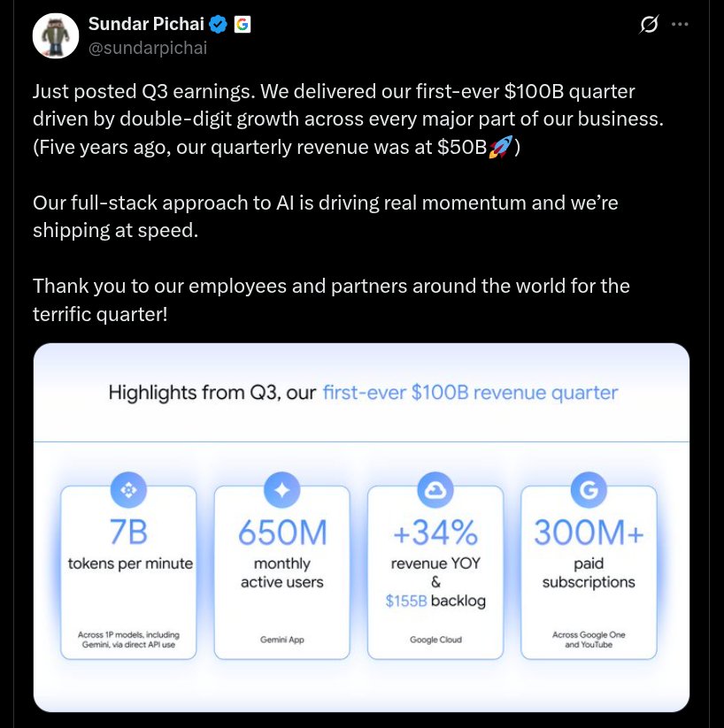
Task: Open the three-dot more options menu
Action: [680, 25]
